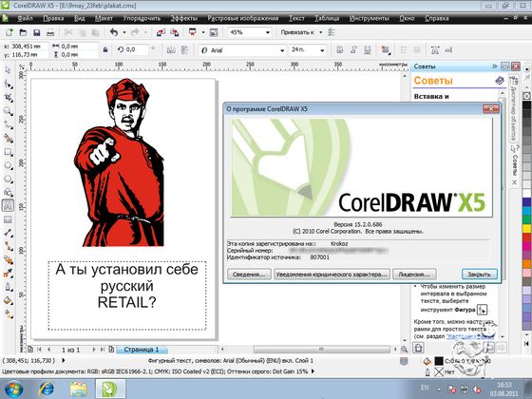
Task: Select the Text tool in toolbox
Action: click(9, 205)
